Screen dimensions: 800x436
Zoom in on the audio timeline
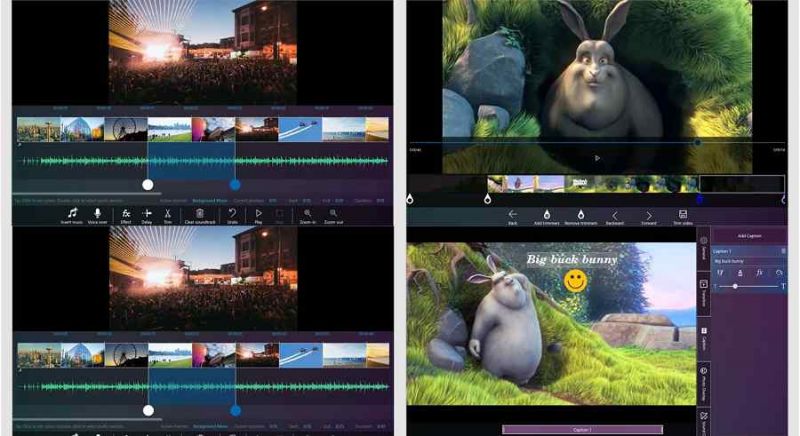[307, 213]
